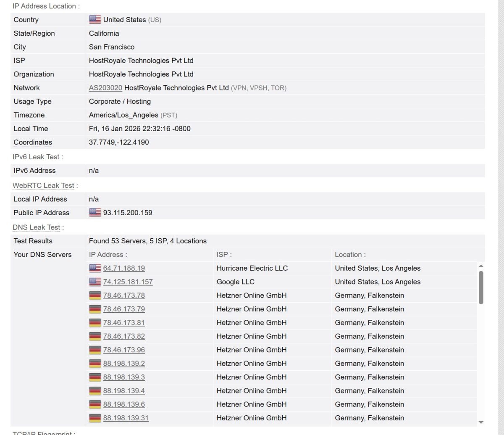Follow the 78.46.173.79 IP link
Screen dimensions: 504x435
point(124,309)
